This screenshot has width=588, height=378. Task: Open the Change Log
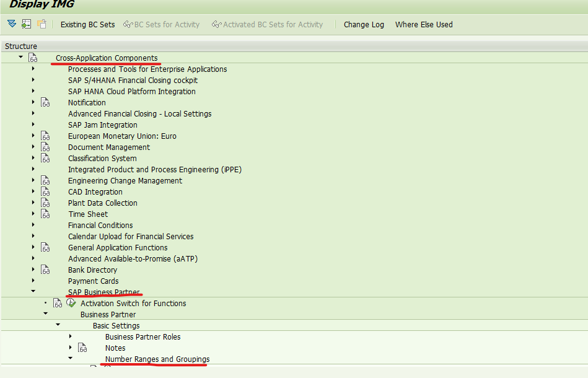pyautogui.click(x=364, y=24)
